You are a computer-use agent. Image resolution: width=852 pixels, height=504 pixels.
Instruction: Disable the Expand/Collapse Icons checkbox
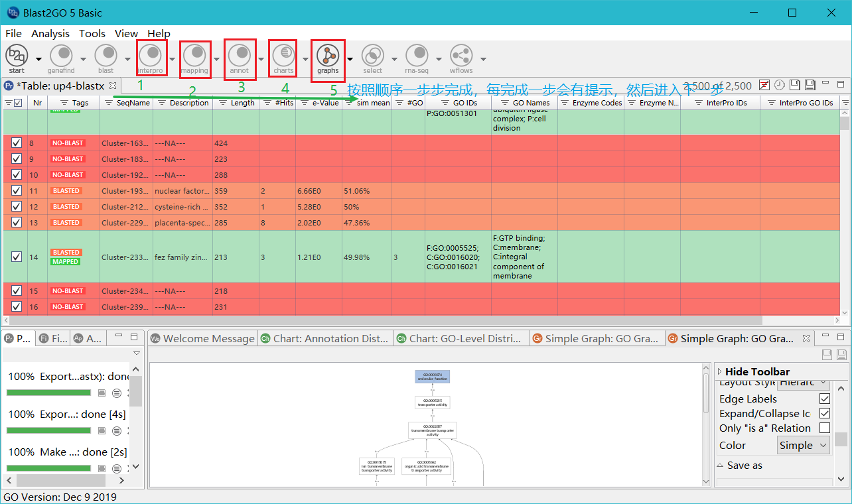825,413
